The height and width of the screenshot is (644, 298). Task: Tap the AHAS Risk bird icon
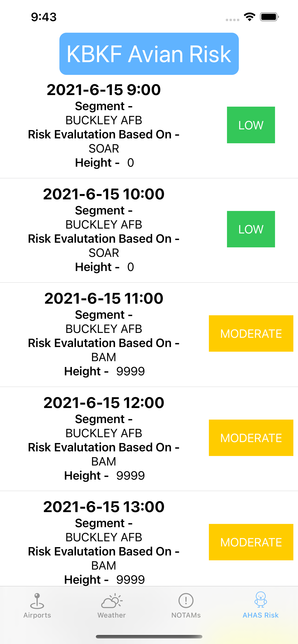point(260,599)
